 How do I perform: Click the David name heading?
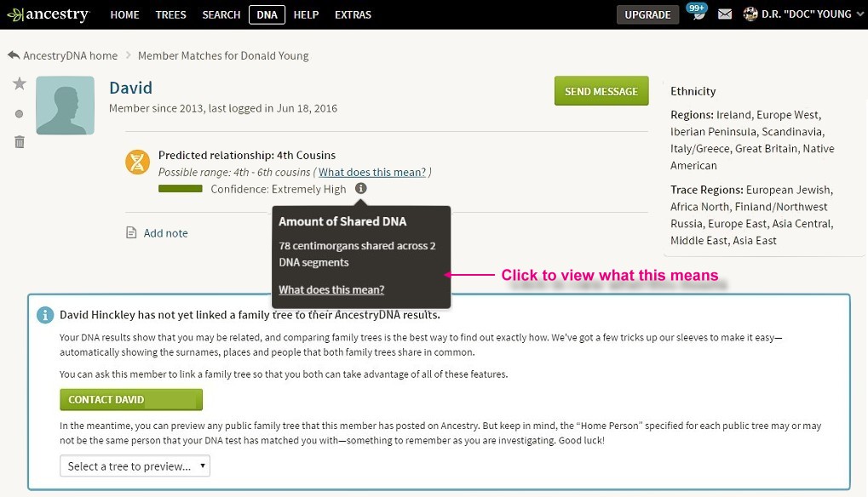tap(130, 88)
